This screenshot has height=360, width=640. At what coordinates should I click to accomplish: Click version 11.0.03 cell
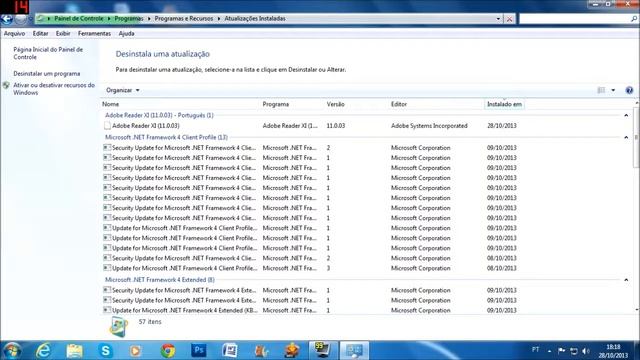[x=336, y=126]
